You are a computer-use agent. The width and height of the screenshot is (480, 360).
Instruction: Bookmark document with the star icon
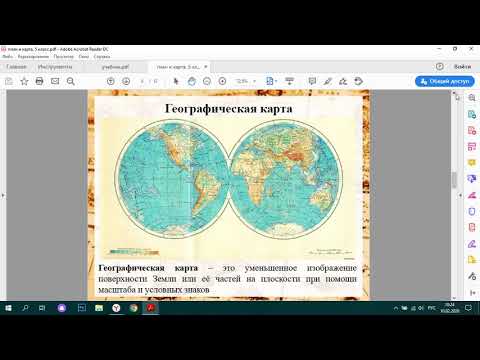(x=24, y=81)
